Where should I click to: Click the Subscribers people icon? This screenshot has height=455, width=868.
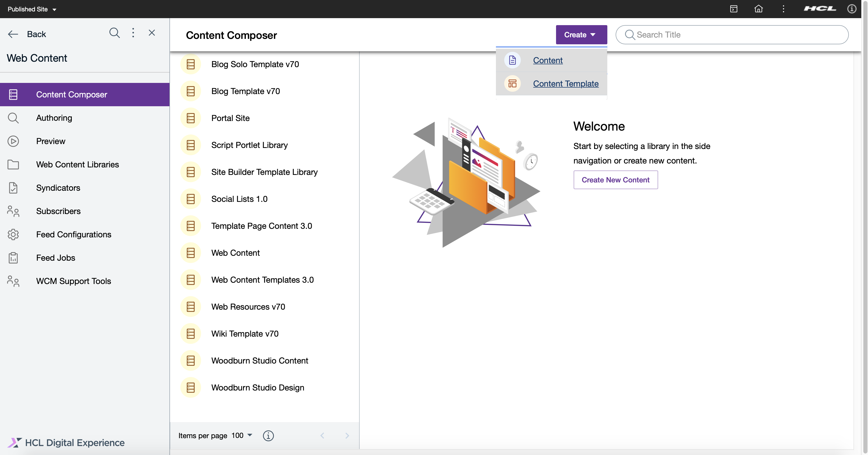[13, 211]
